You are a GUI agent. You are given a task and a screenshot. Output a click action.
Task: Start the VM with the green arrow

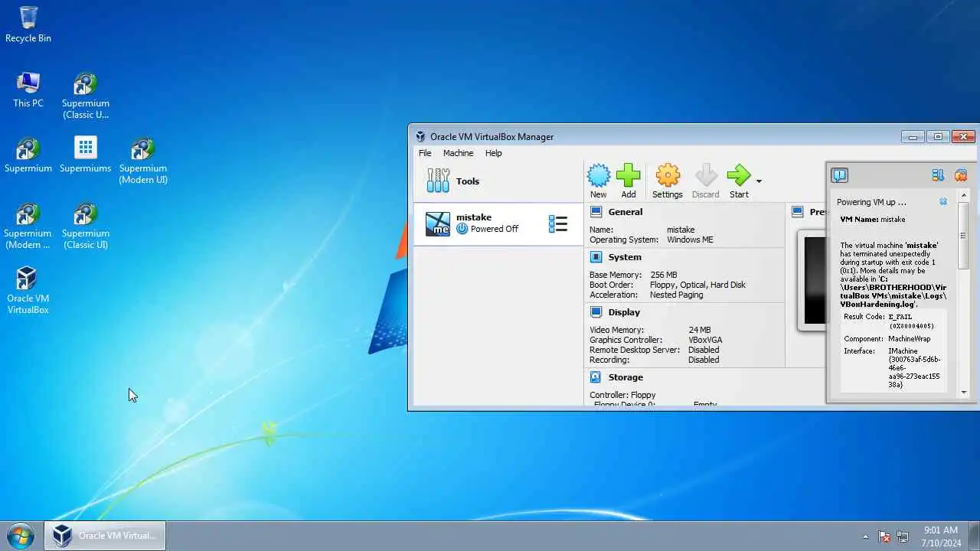tap(739, 181)
